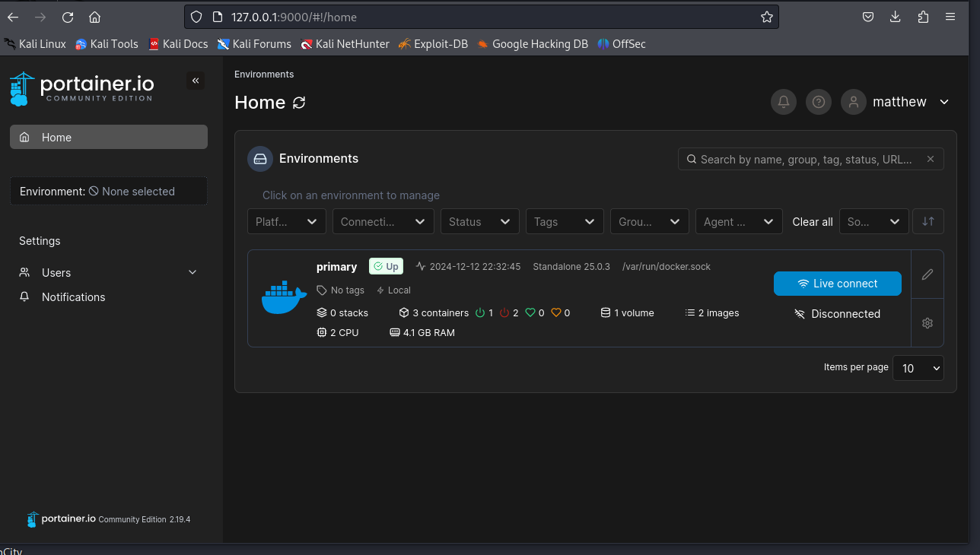Click the user avatar icon beside matthew
The image size is (980, 555).
click(x=854, y=102)
